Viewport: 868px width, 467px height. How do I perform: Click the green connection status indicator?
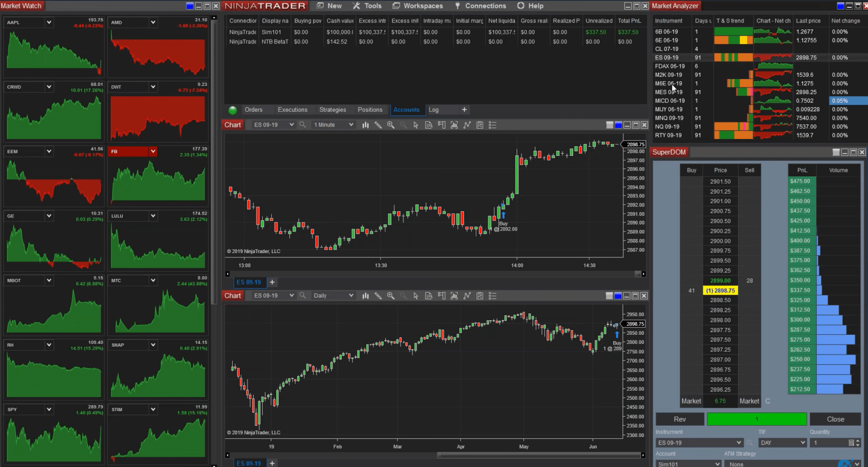pos(233,110)
